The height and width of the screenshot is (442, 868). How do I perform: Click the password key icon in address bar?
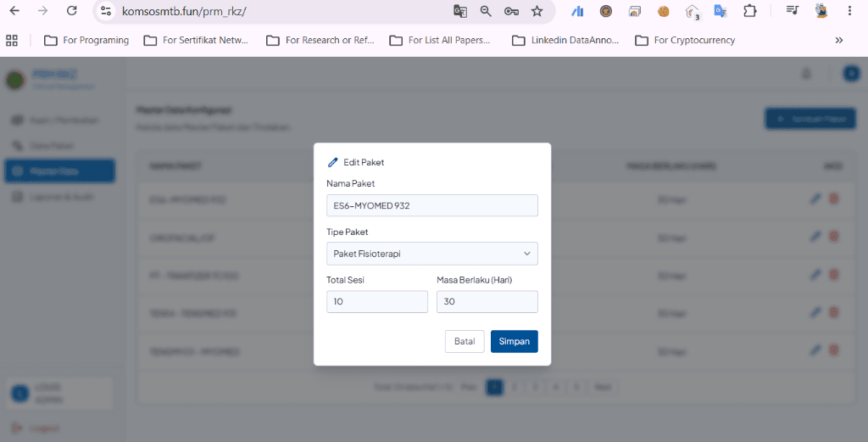tap(511, 11)
